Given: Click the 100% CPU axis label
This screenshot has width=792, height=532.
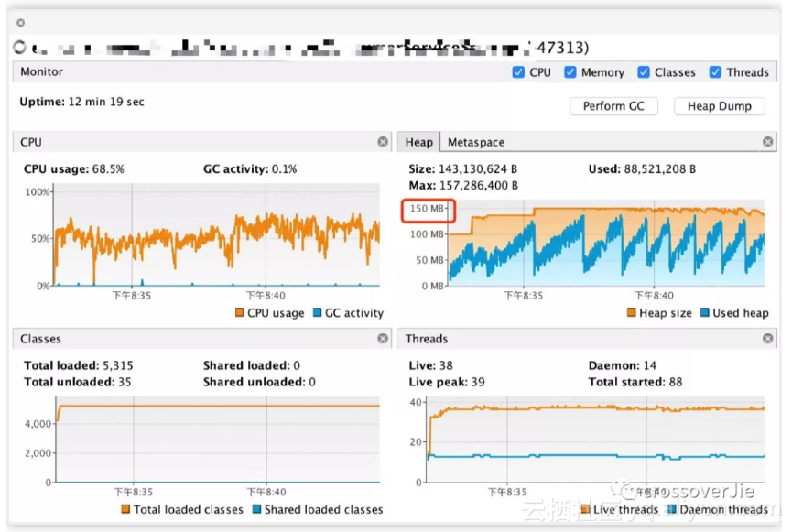Looking at the screenshot, I should pyautogui.click(x=38, y=192).
